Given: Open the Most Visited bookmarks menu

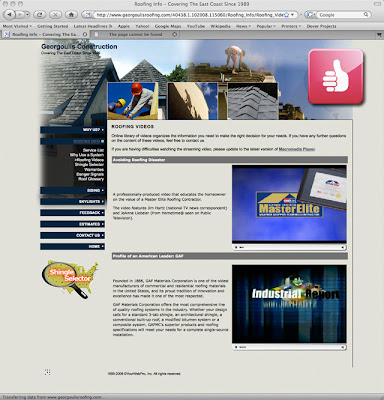Looking at the screenshot, I should [17, 26].
